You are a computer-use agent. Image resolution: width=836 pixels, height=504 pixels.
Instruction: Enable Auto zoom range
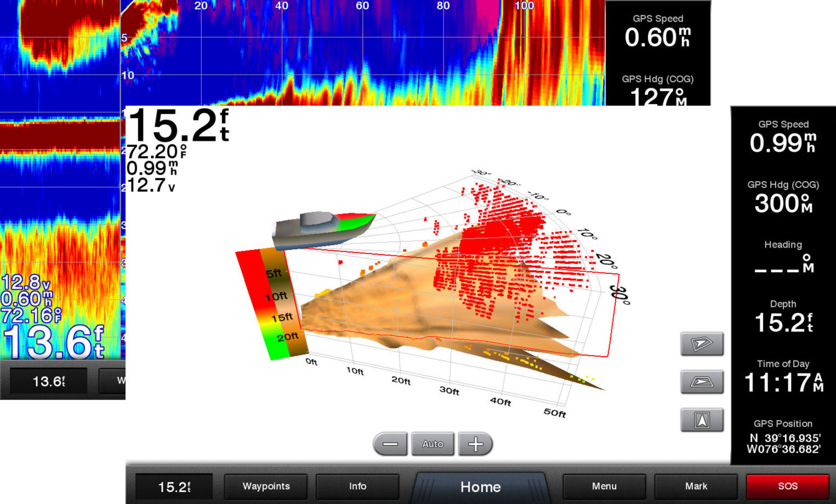pos(433,444)
